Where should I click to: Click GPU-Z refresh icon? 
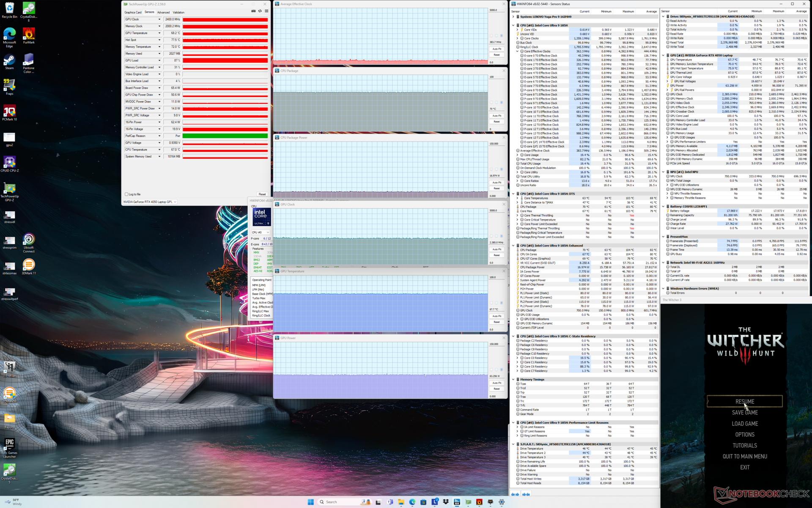pos(260,11)
